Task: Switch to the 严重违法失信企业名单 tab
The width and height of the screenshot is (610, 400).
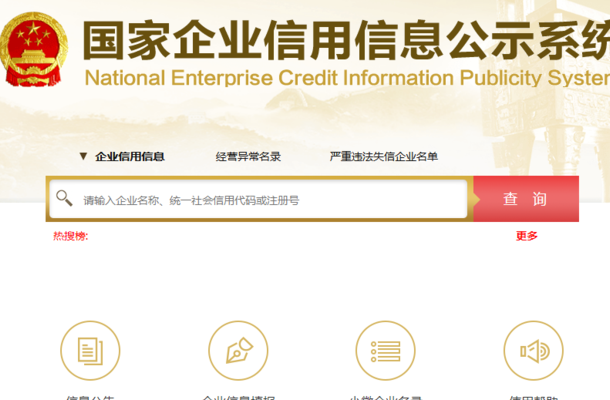Action: (384, 156)
